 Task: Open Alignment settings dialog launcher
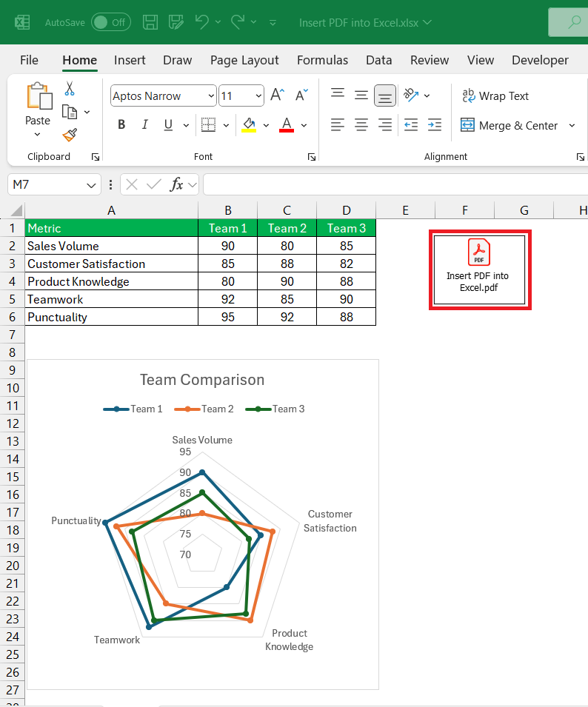[x=581, y=157]
